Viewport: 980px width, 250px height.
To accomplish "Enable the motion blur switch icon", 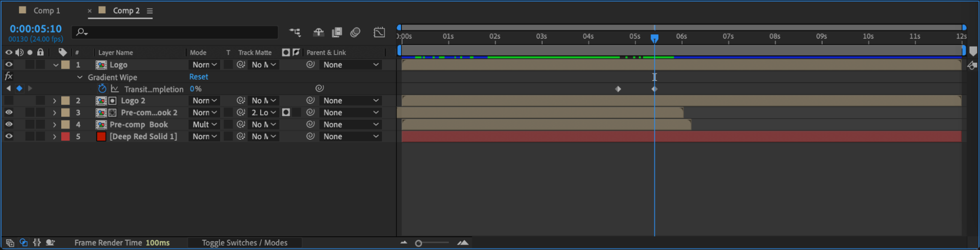I will point(355,32).
